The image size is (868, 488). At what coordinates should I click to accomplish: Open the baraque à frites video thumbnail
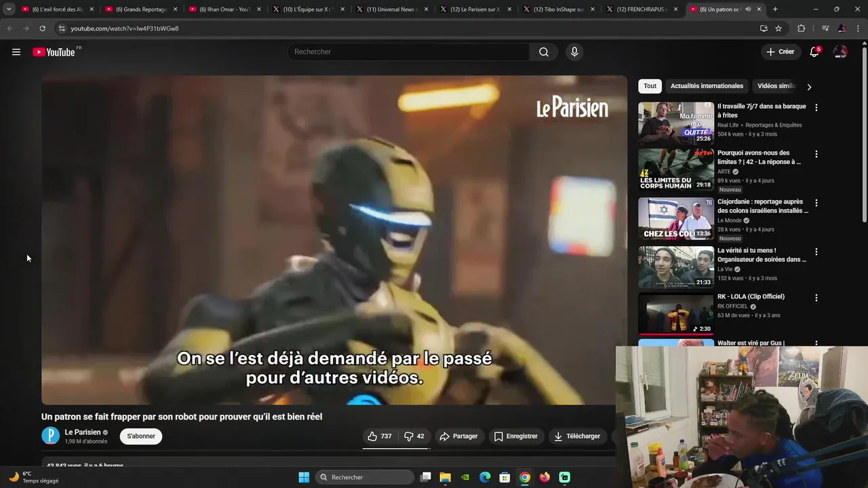tap(676, 123)
